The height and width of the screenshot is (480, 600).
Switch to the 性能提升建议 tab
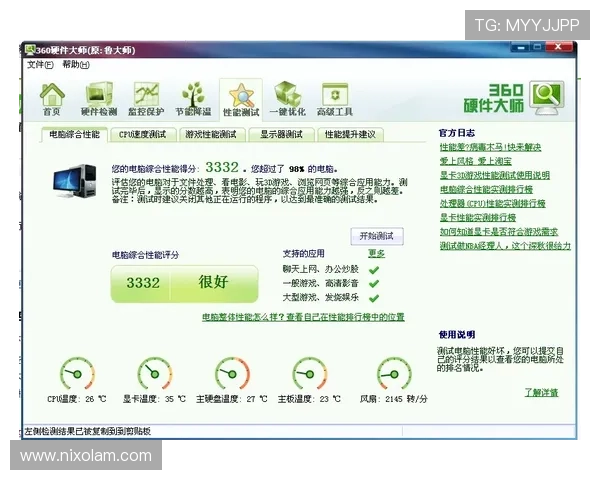pyautogui.click(x=350, y=135)
